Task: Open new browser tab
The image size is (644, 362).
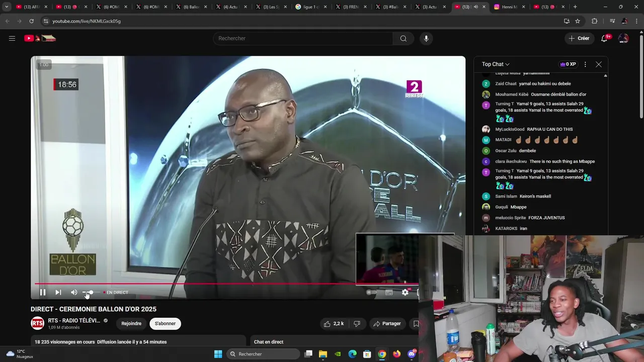Action: click(575, 7)
